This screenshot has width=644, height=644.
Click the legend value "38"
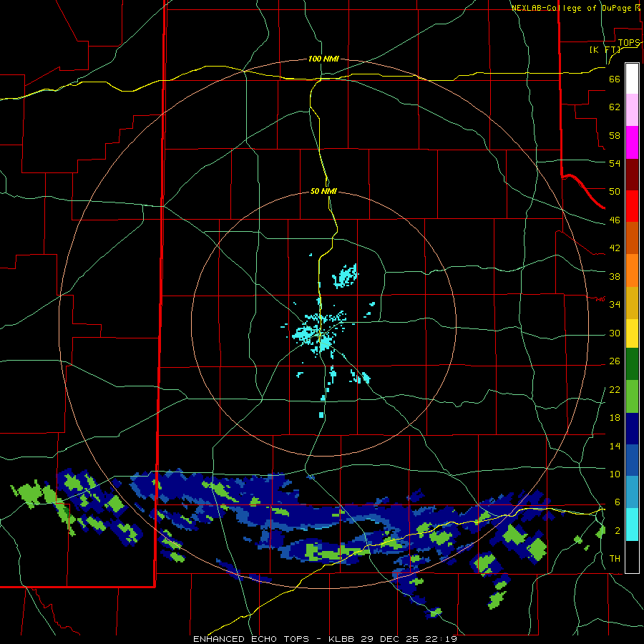615,276
